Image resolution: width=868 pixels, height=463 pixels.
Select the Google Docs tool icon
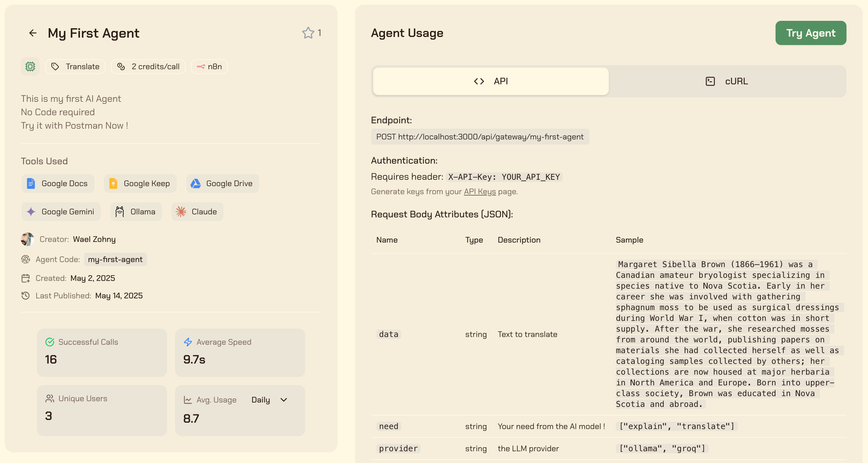click(x=31, y=183)
